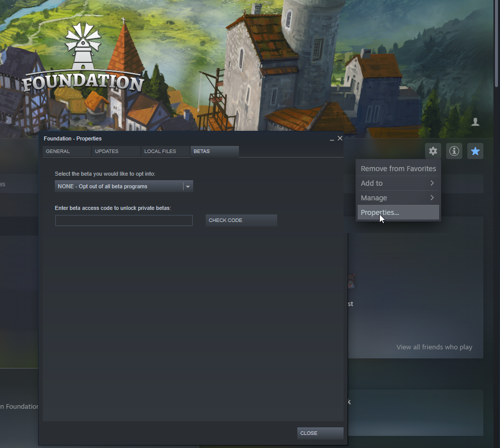The height and width of the screenshot is (448, 500).
Task: Focus the beta access code field
Action: click(124, 220)
